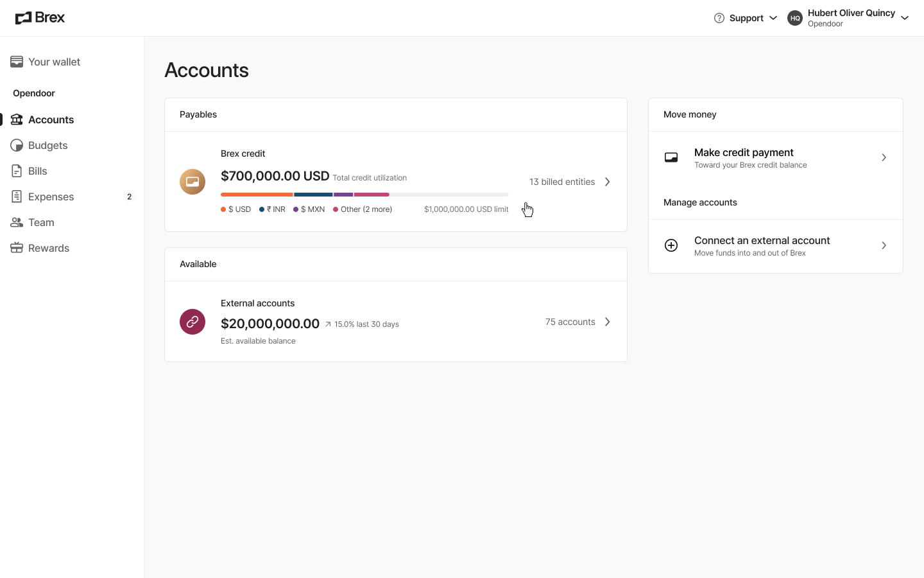Open Rewards in the sidebar
This screenshot has width=924, height=578.
click(x=48, y=248)
